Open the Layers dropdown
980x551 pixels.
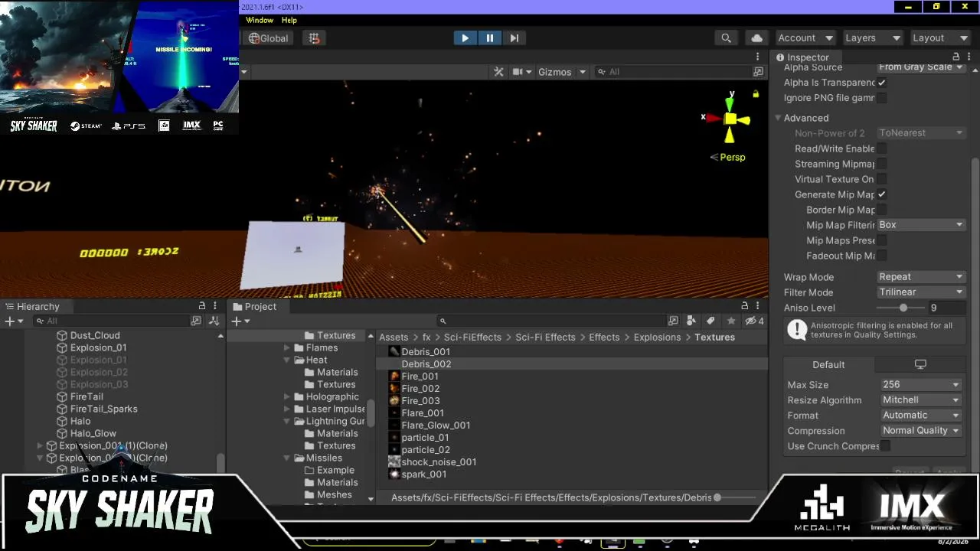click(x=872, y=37)
